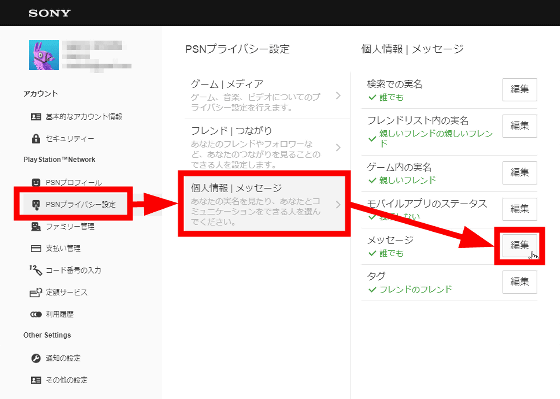560x399 pixels.
Task: Click the PlayStation Network section label
Action: coord(59,160)
